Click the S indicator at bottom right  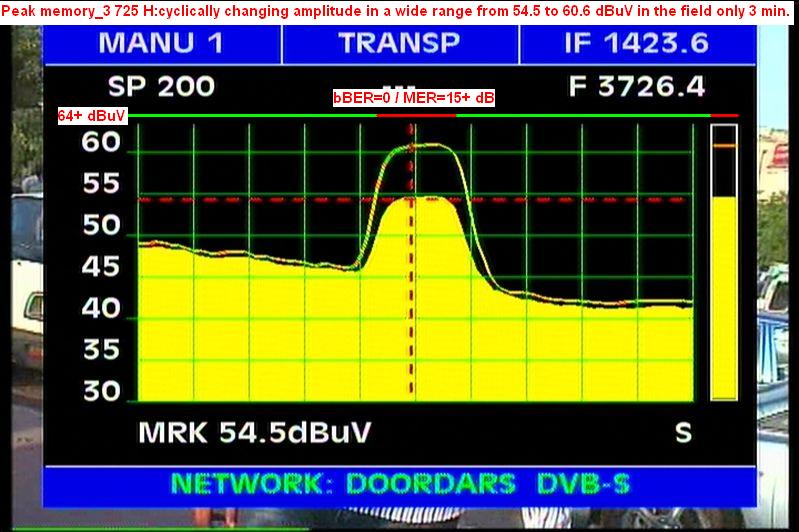pos(683,433)
